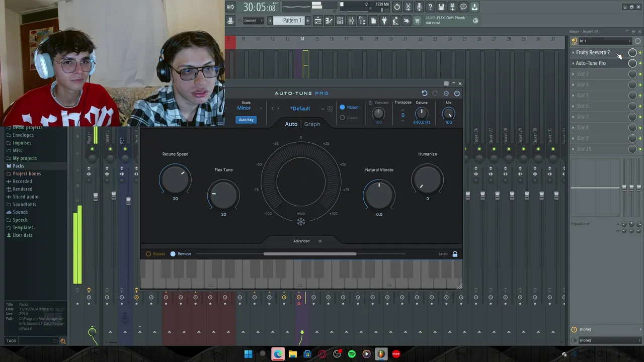The height and width of the screenshot is (362, 644).
Task: Open the Project bones browser folder
Action: click(x=27, y=174)
